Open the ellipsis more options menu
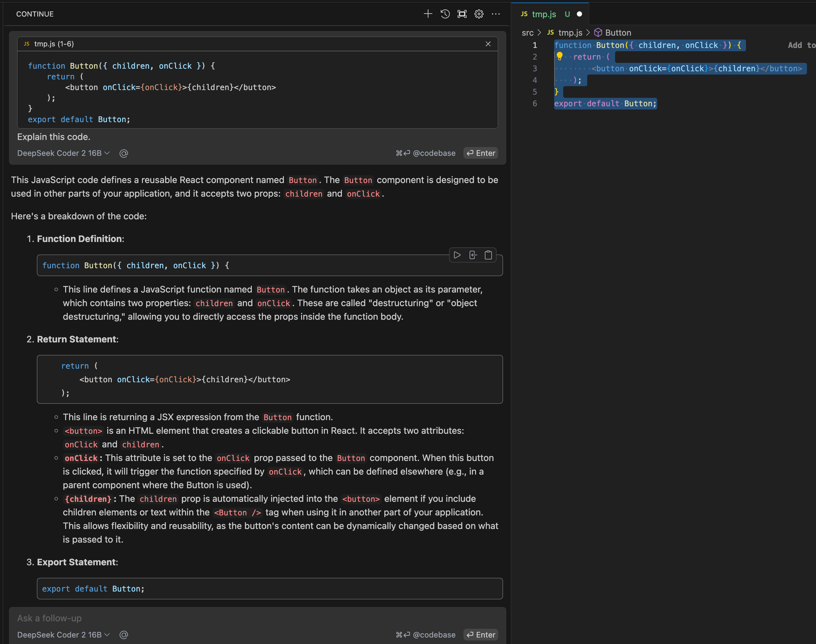Screen dimensions: 816x644 [496, 14]
